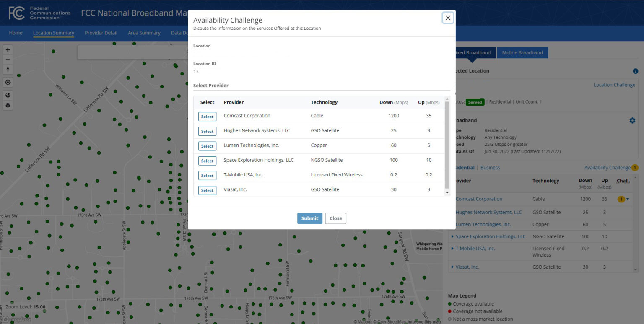Open the Provider Detail menu item
644x324 pixels.
[101, 33]
